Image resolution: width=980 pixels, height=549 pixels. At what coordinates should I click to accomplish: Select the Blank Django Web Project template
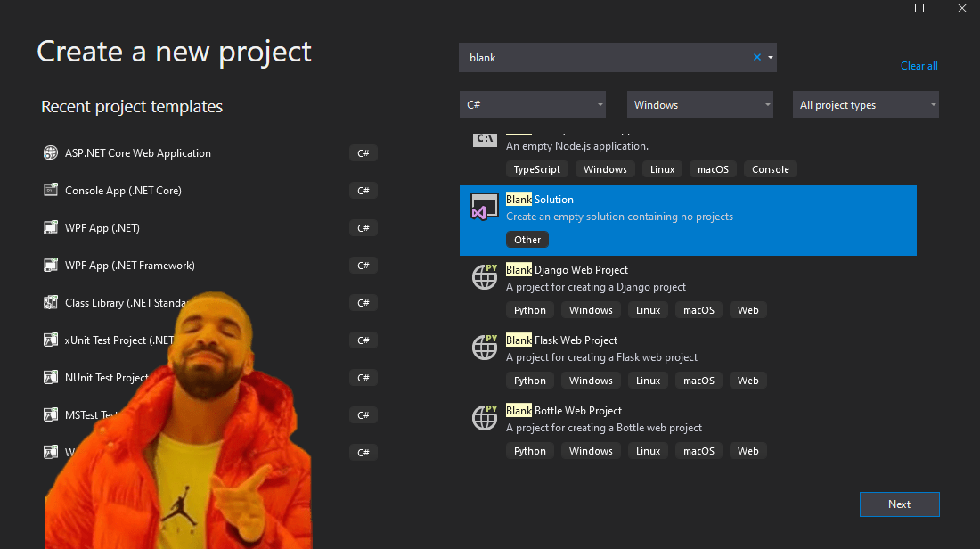click(688, 291)
